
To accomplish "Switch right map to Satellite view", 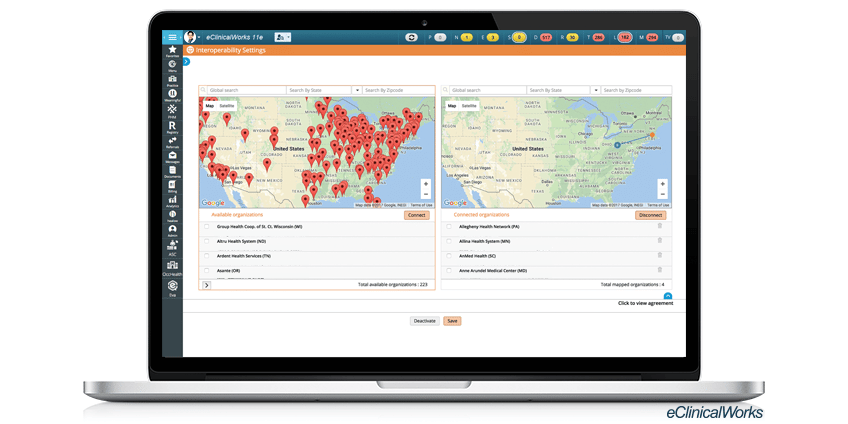I will (469, 106).
